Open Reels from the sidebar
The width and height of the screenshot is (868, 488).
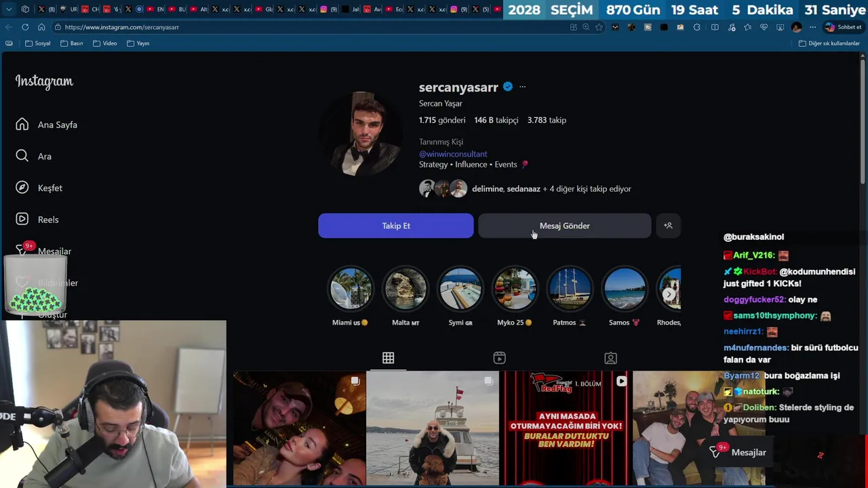click(x=37, y=220)
